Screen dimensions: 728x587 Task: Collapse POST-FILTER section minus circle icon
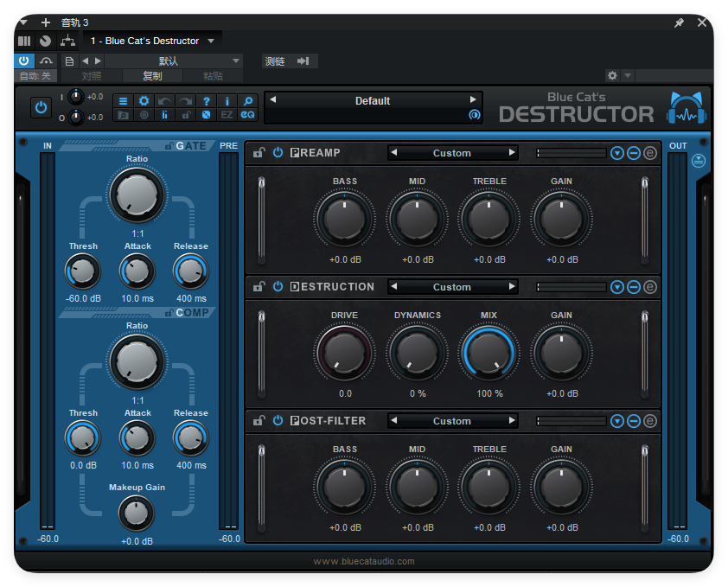634,421
